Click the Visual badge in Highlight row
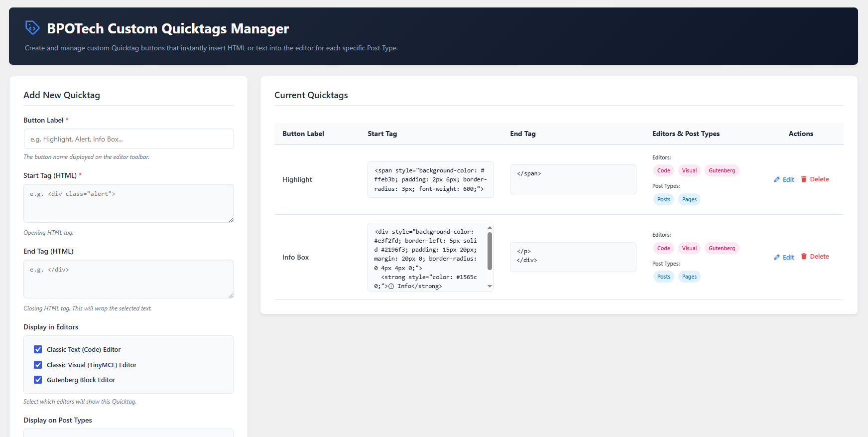 (689, 170)
